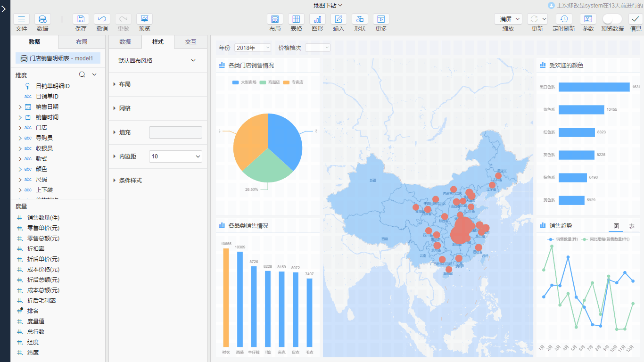Expand the Layout (布局) style section

pos(124,84)
